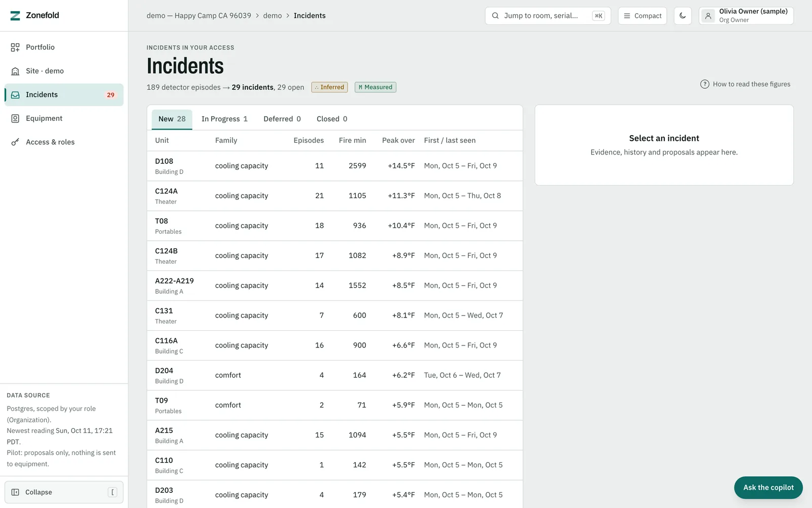Click the red 29 badge on Incidents

tap(111, 95)
